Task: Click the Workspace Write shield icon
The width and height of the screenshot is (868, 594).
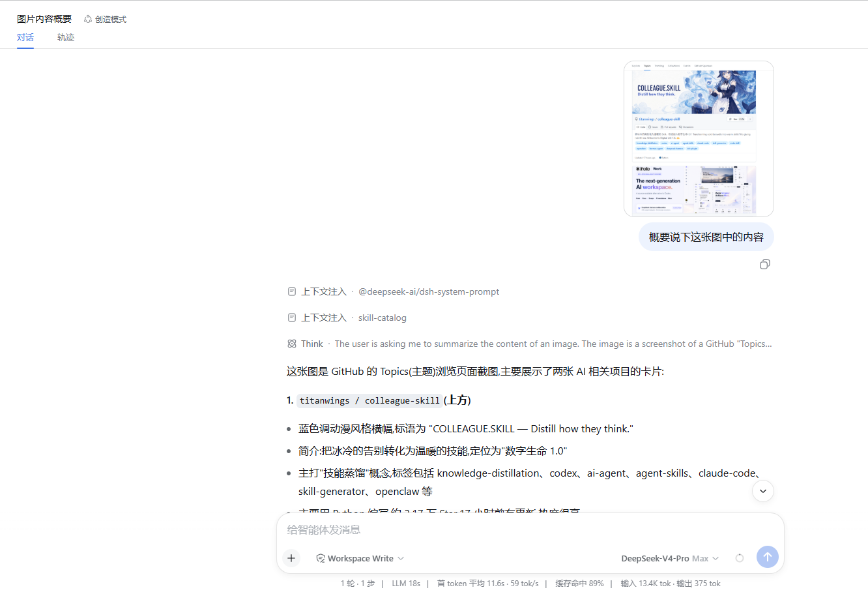Action: pyautogui.click(x=320, y=558)
